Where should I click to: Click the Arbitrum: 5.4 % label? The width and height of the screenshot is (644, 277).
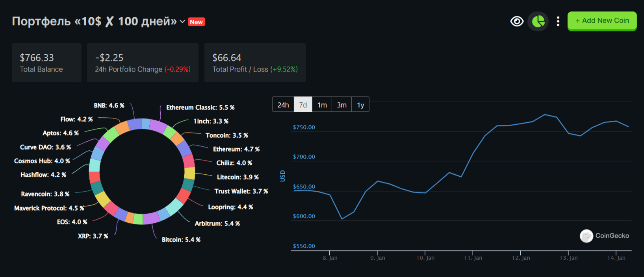217,223
